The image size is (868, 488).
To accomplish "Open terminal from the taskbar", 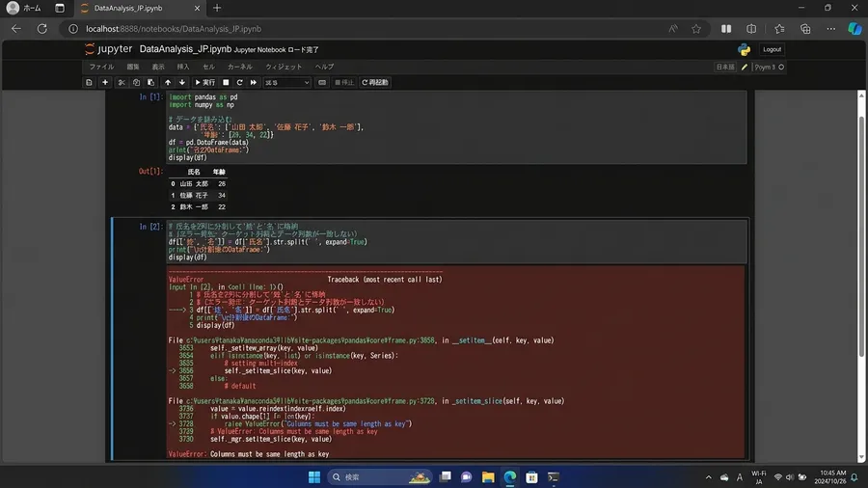I will coord(553,477).
